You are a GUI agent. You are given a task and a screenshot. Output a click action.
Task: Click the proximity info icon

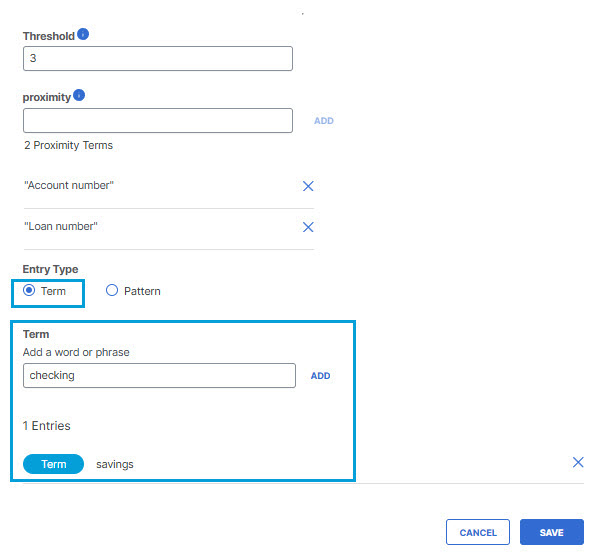tap(79, 95)
